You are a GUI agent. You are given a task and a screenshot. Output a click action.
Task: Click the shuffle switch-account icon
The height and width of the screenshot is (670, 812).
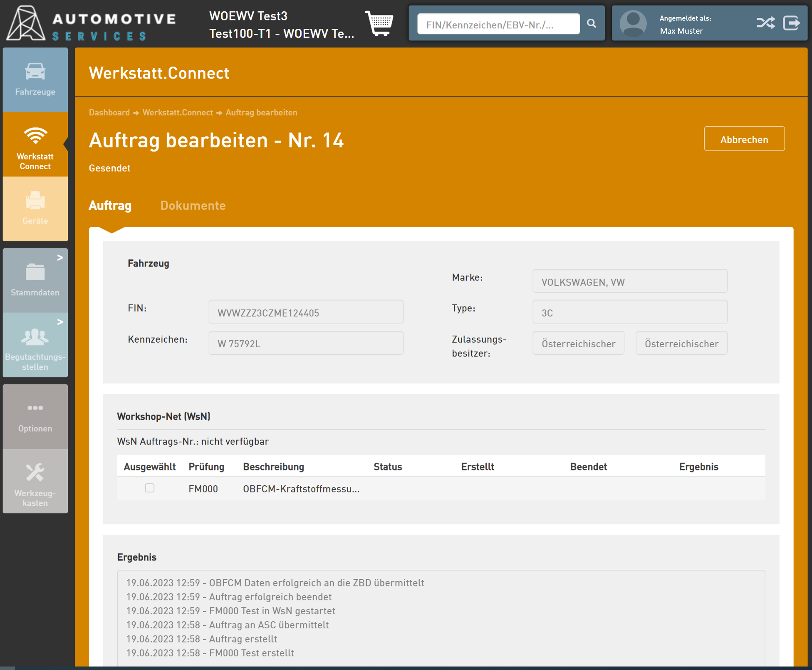pos(765,23)
